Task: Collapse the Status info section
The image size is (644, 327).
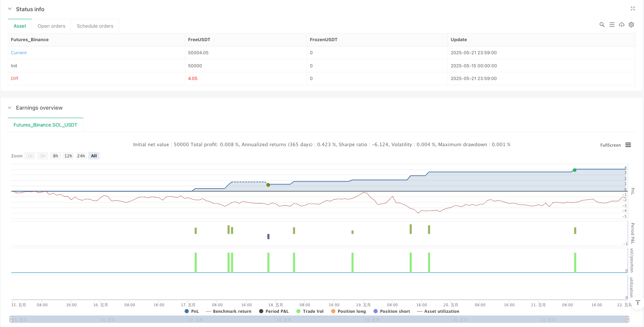Action: point(10,9)
